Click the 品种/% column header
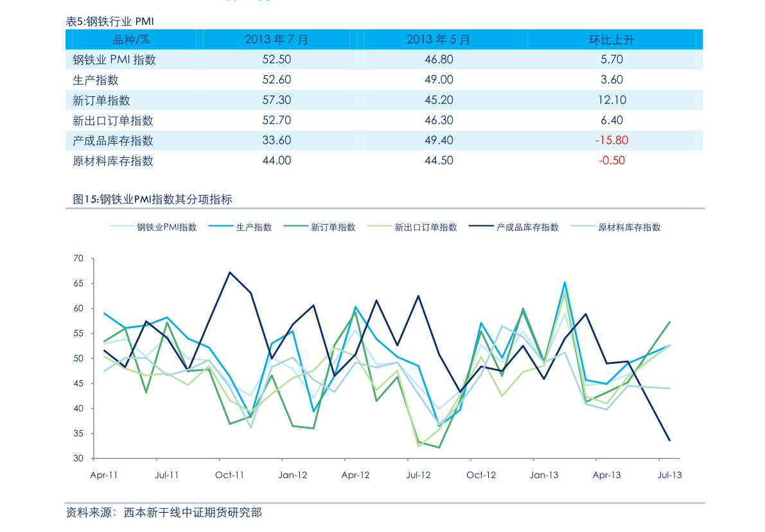The height and width of the screenshot is (532, 765). pos(131,40)
